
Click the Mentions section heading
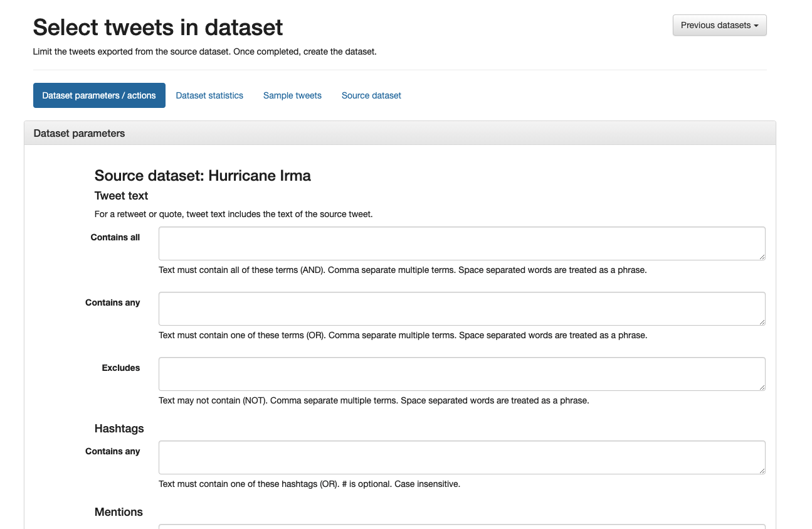[119, 511]
